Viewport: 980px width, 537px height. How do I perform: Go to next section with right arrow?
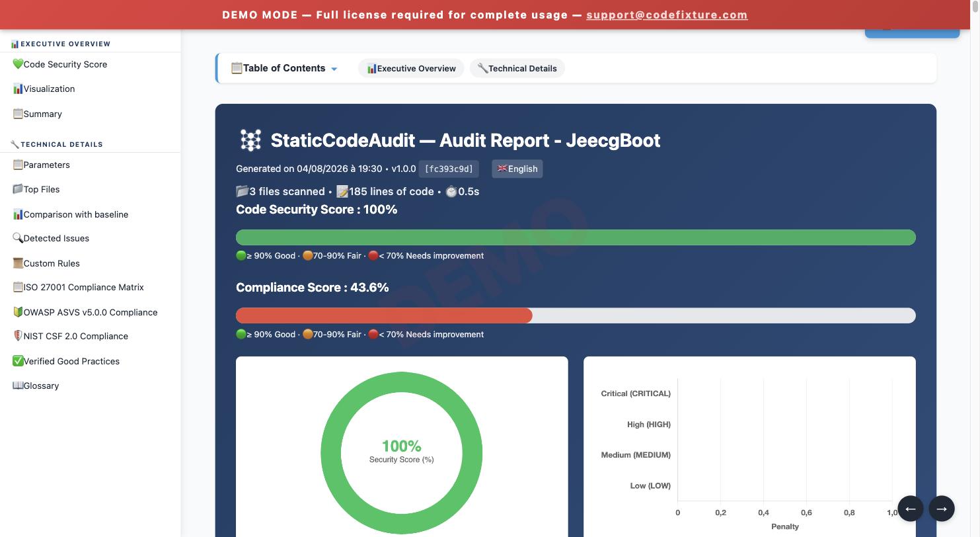[x=942, y=509]
